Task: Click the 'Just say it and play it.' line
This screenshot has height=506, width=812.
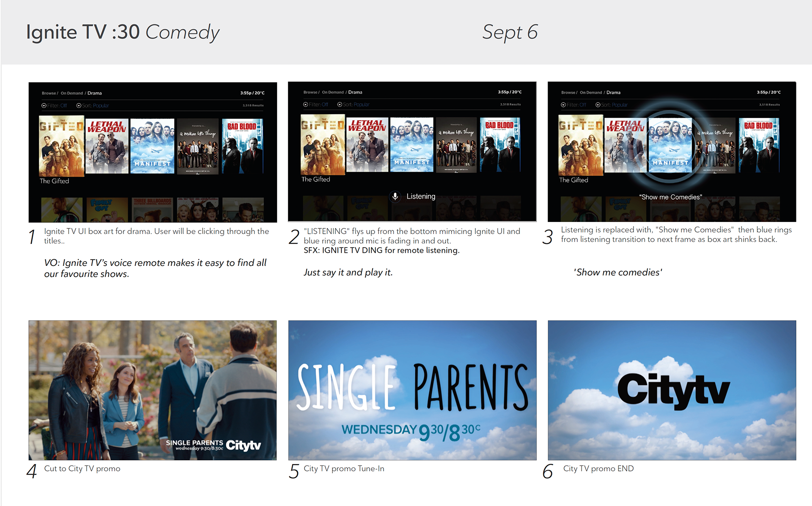Action: pyautogui.click(x=348, y=273)
